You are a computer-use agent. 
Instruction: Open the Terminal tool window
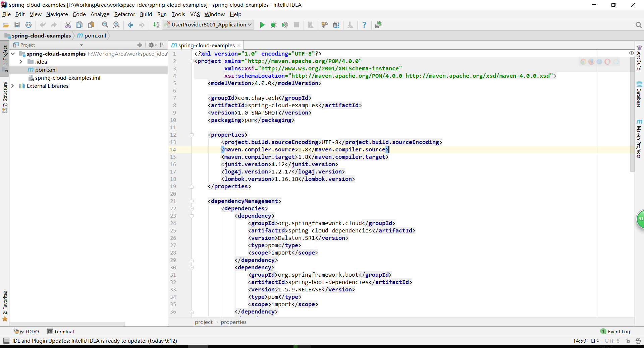[61, 332]
